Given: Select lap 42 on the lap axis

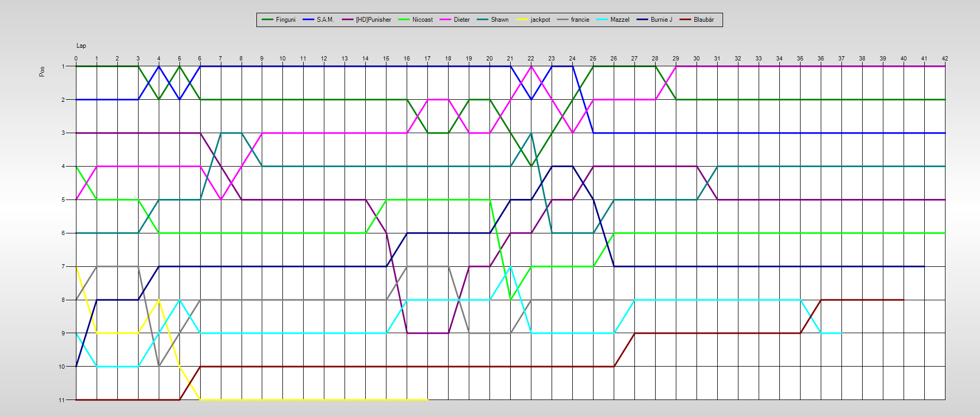Looking at the screenshot, I should 944,58.
